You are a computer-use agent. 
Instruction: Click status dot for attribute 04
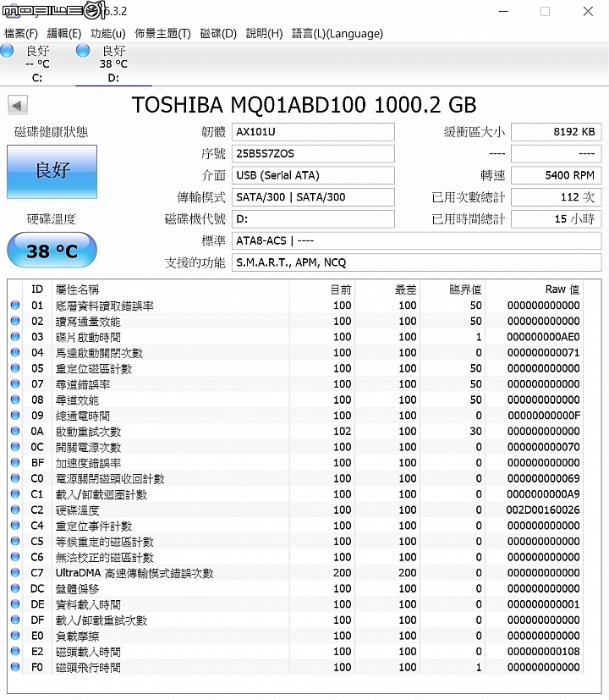pos(15,352)
